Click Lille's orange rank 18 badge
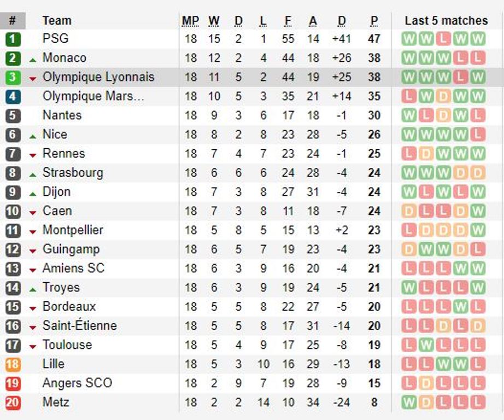Screen dimensions: 504x420 pos(13,364)
